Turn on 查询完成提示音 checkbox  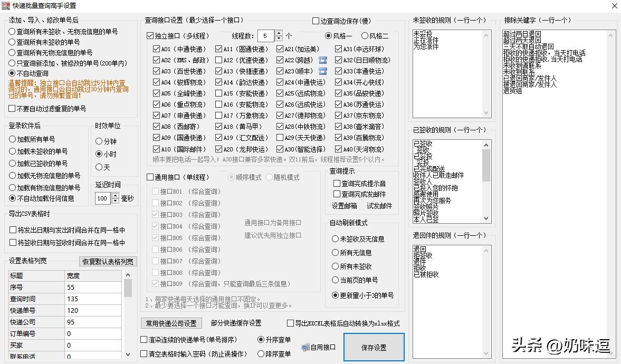(337, 184)
